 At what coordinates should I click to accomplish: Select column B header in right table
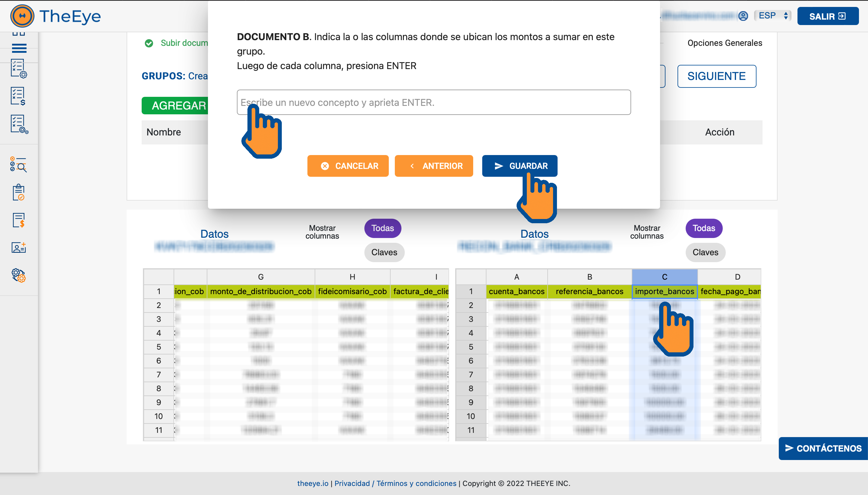[590, 277]
